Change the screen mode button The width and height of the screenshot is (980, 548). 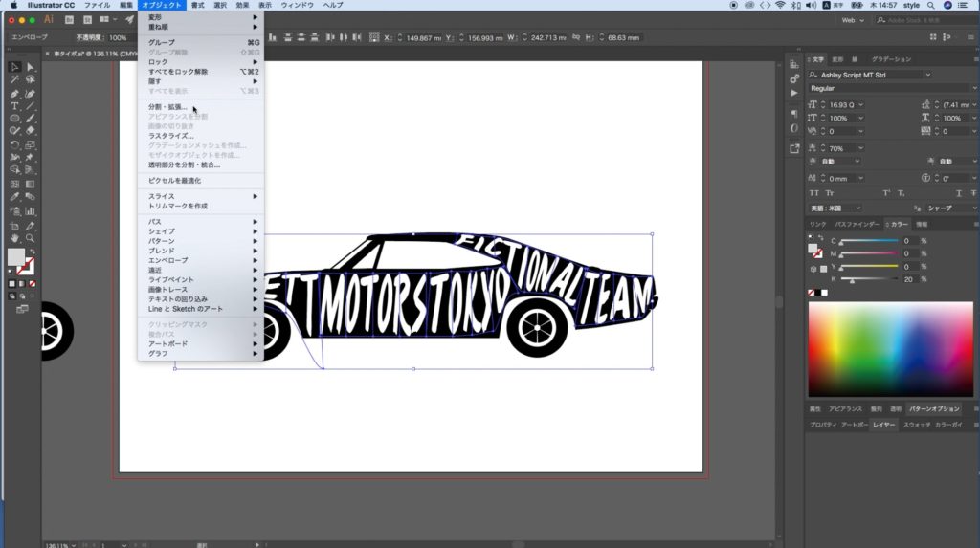point(22,309)
